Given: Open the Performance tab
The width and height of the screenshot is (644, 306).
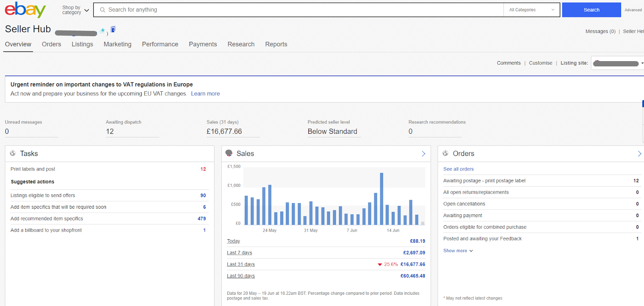Looking at the screenshot, I should (x=160, y=44).
